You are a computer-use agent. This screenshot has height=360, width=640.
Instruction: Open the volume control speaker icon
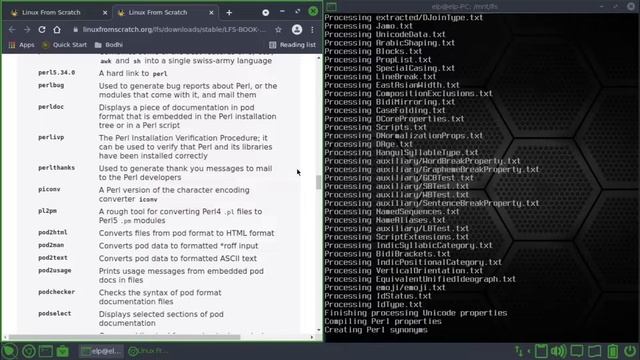(558, 351)
